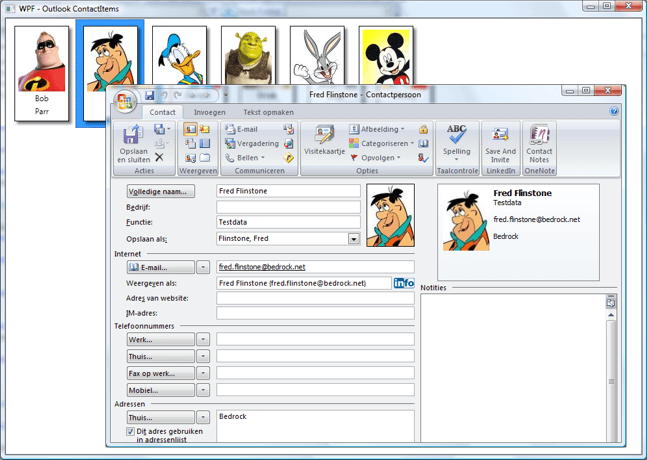Toggle 'Dit adres gebruiken' checkbox
This screenshot has height=460, width=647.
(130, 431)
